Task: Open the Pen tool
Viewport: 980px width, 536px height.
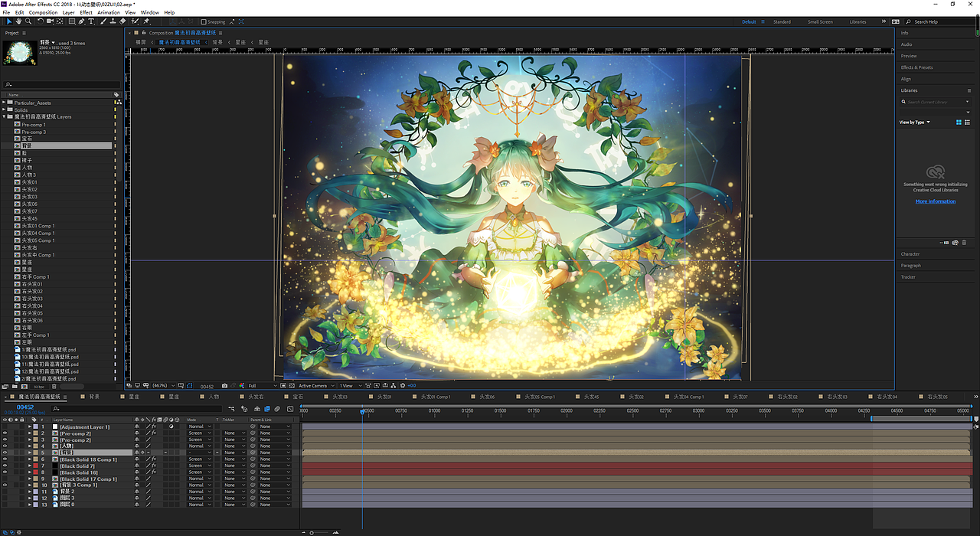Action: point(82,21)
